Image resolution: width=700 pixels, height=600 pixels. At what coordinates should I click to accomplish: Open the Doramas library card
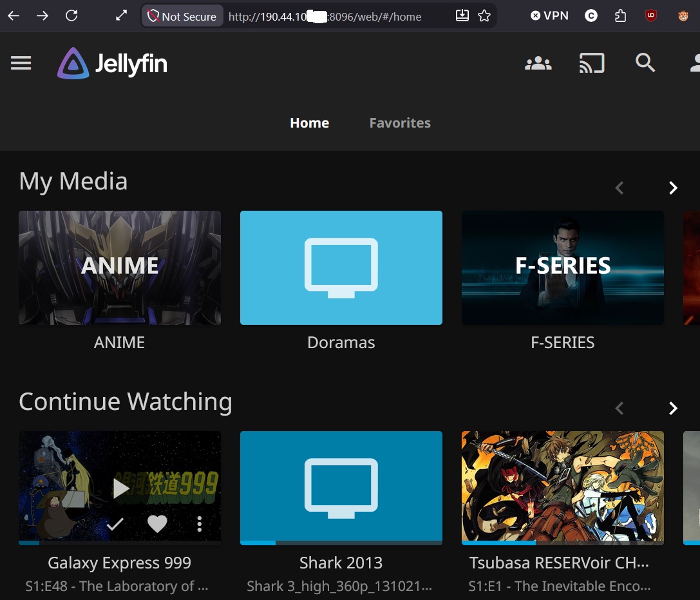click(x=341, y=267)
